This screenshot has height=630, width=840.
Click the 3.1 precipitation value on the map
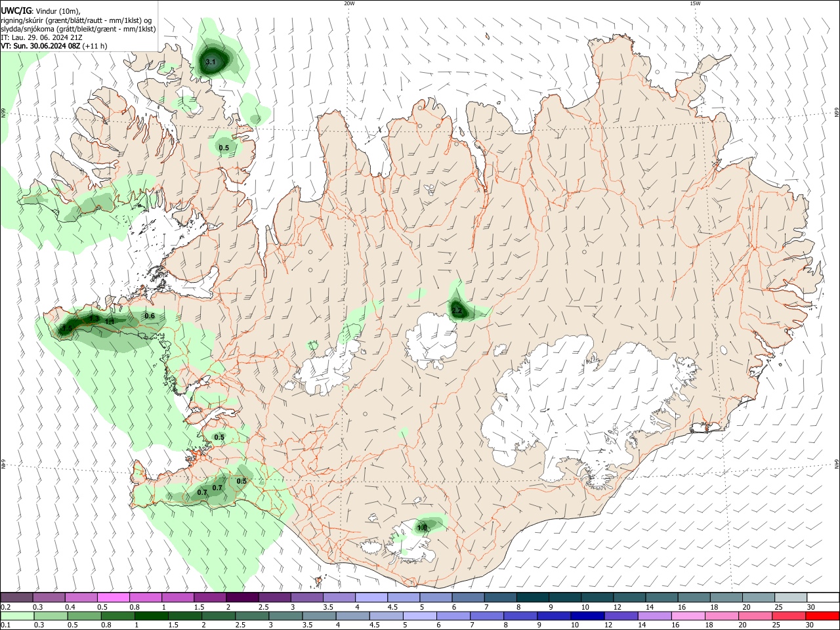pyautogui.click(x=211, y=62)
